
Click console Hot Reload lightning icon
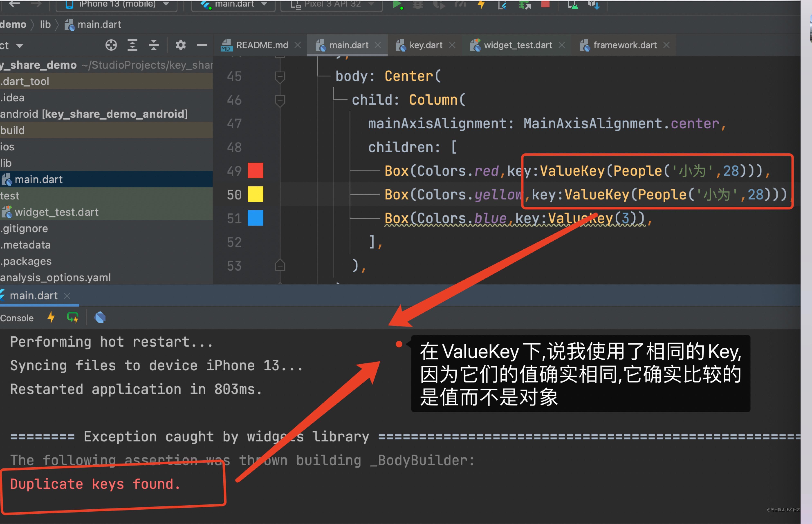click(x=51, y=318)
